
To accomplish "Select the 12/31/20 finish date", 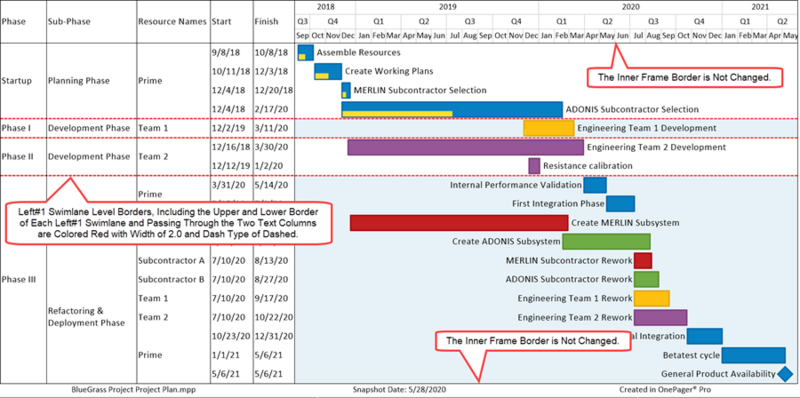I will click(x=273, y=336).
